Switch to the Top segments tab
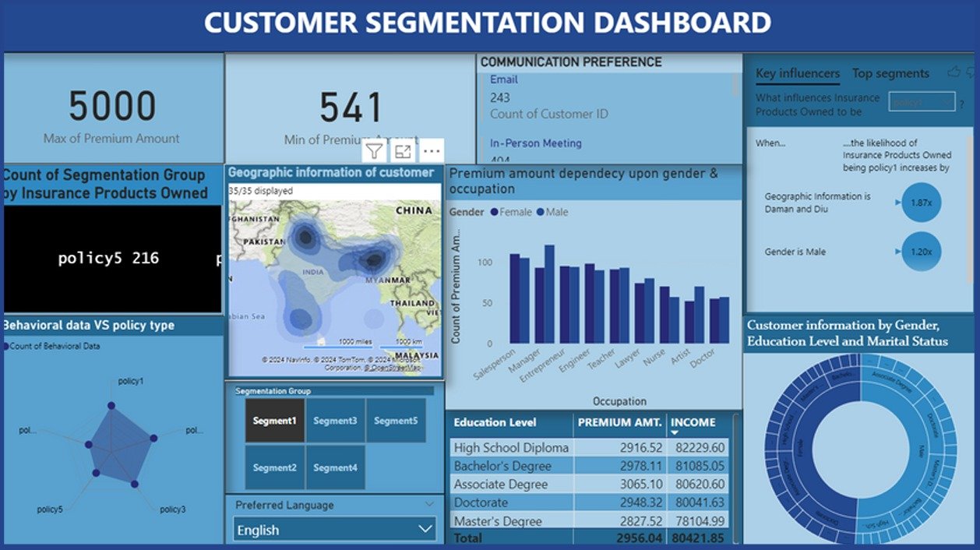The image size is (980, 550). click(890, 73)
